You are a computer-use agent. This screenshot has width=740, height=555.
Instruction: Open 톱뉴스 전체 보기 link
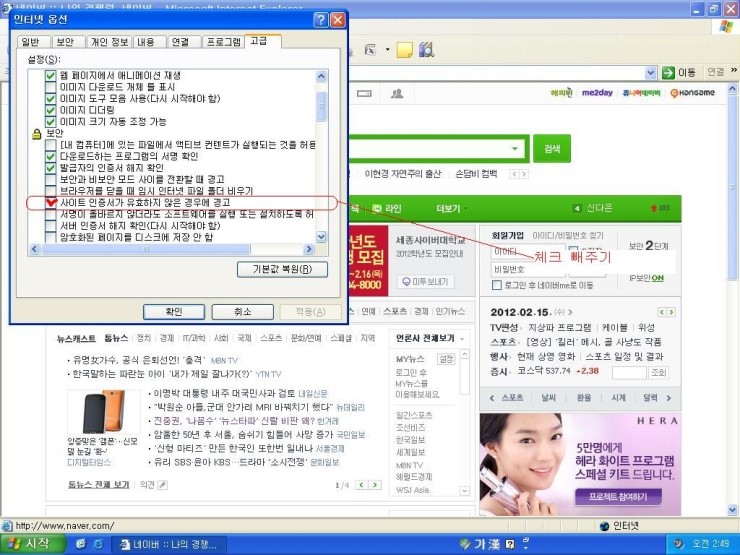[99, 485]
